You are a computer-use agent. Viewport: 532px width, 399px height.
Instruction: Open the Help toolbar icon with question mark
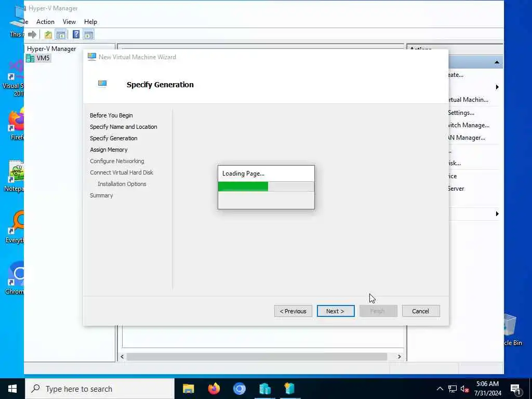[76, 34]
